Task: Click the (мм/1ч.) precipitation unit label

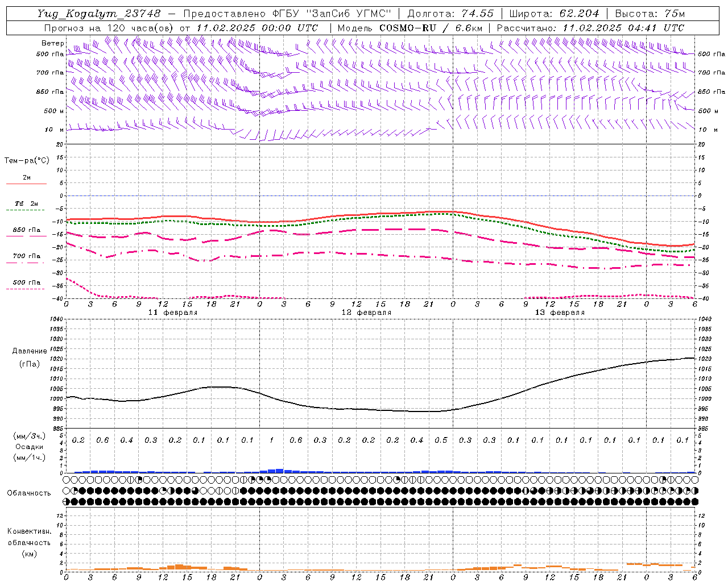Action: (x=30, y=458)
